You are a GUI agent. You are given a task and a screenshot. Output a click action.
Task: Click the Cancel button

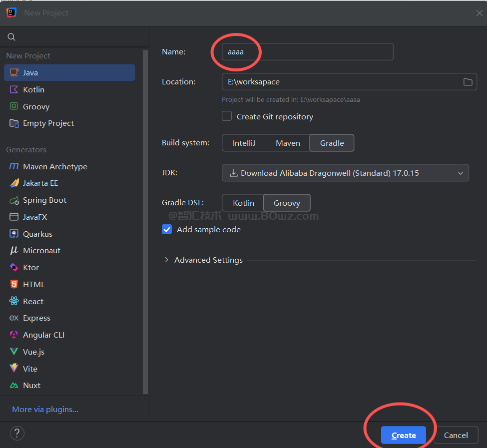(x=456, y=436)
